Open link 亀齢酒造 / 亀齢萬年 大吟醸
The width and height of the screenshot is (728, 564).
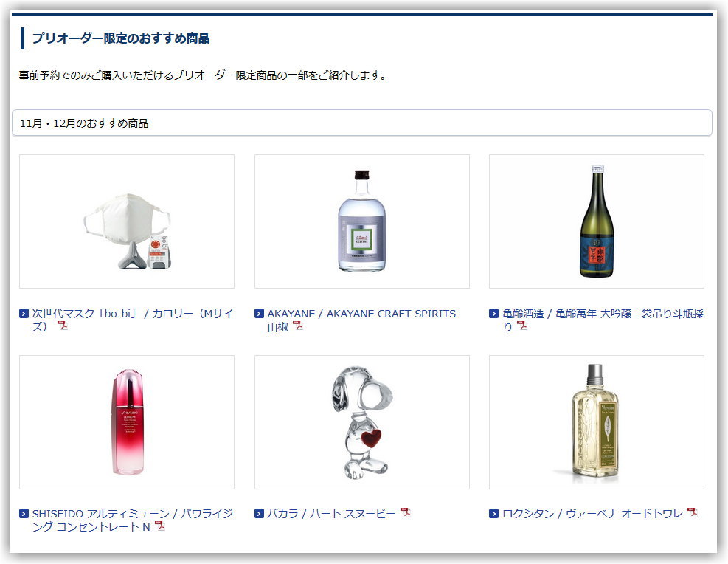(603, 320)
